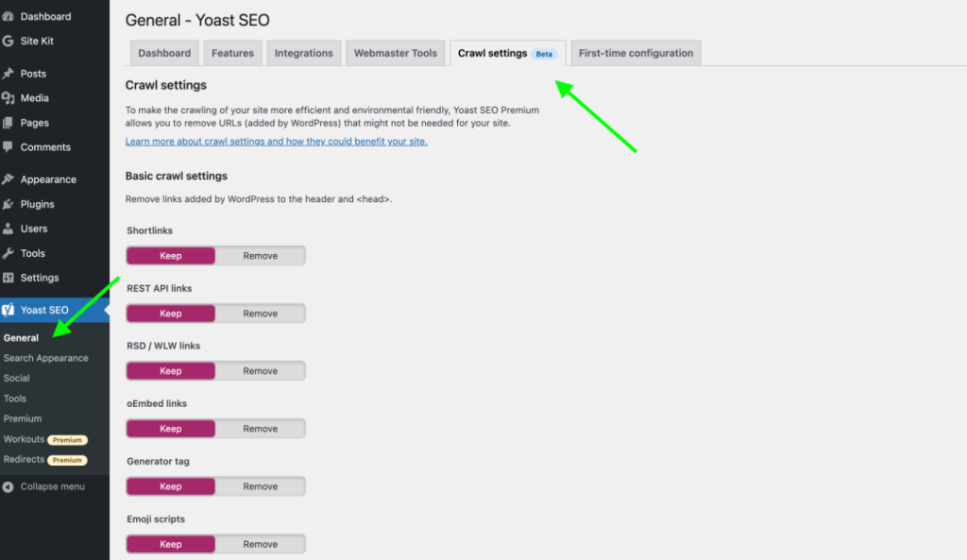Open General under Yoast SEO submenu
The width and height of the screenshot is (967, 560).
[21, 338]
